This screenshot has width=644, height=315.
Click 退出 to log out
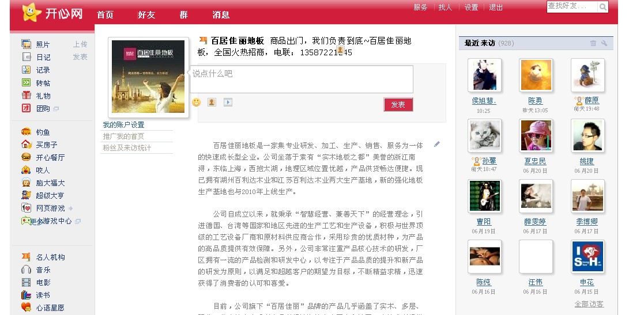[496, 7]
